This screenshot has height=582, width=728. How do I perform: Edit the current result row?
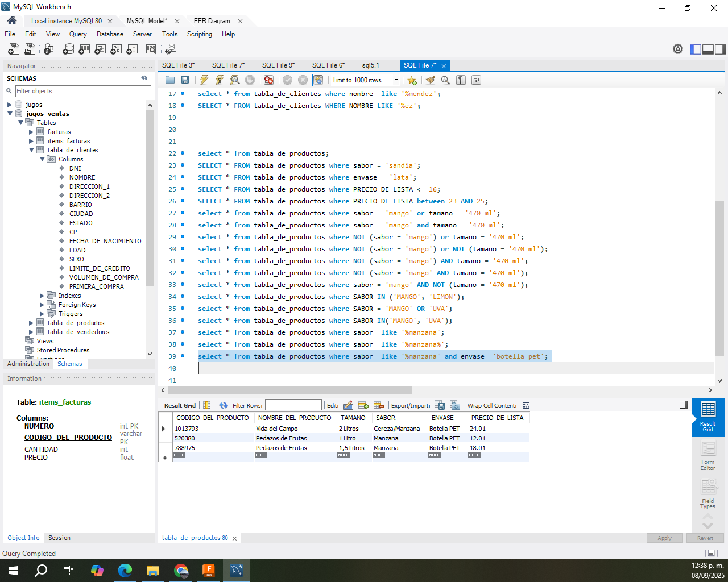[x=348, y=405]
